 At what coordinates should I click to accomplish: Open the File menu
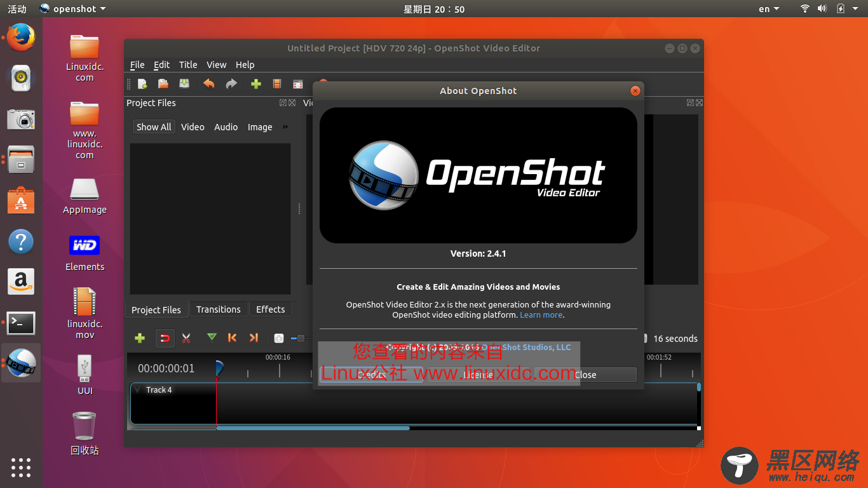pos(137,65)
